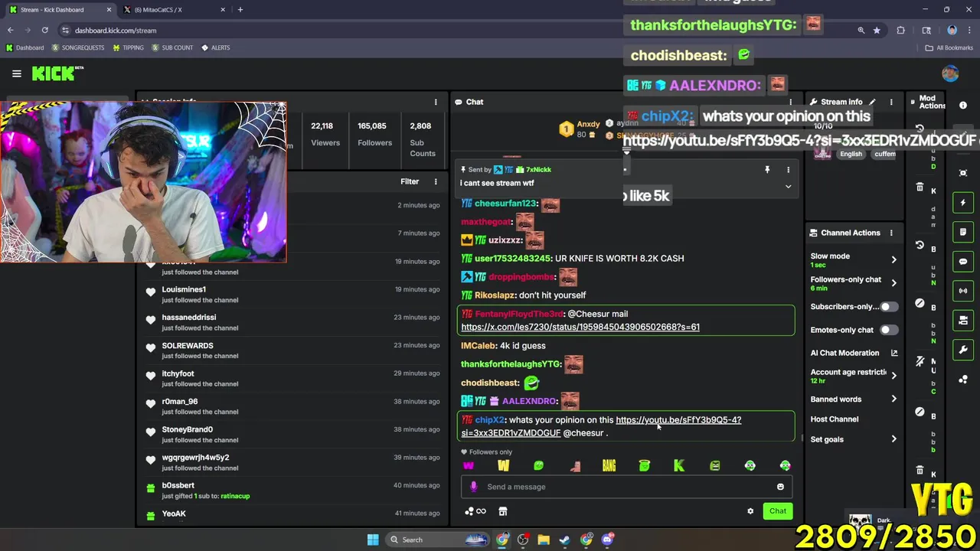
Task: Bookmark this page with the star icon
Action: click(877, 31)
